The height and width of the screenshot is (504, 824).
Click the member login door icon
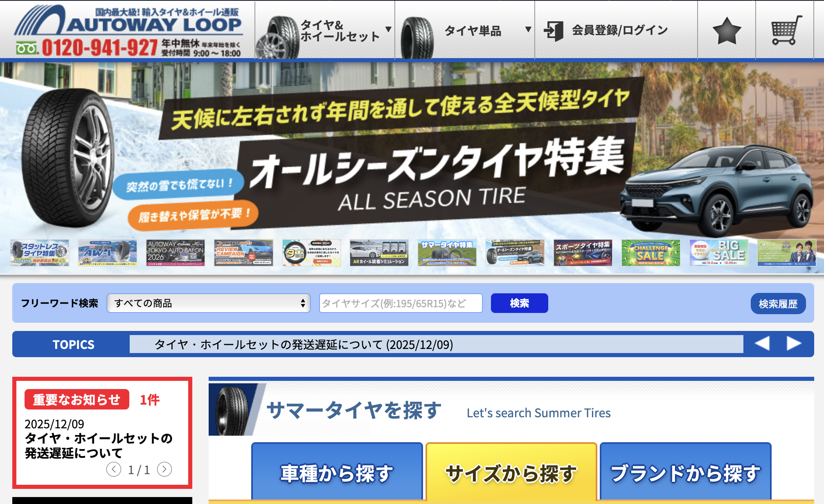coord(554,31)
